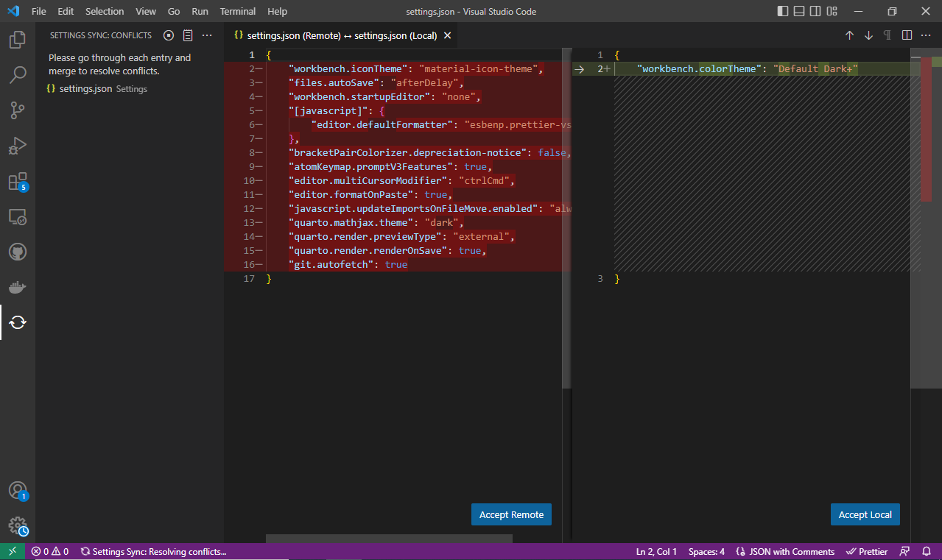Open the Extensions view with badge
Screen dimensions: 942x560
[x=18, y=182]
